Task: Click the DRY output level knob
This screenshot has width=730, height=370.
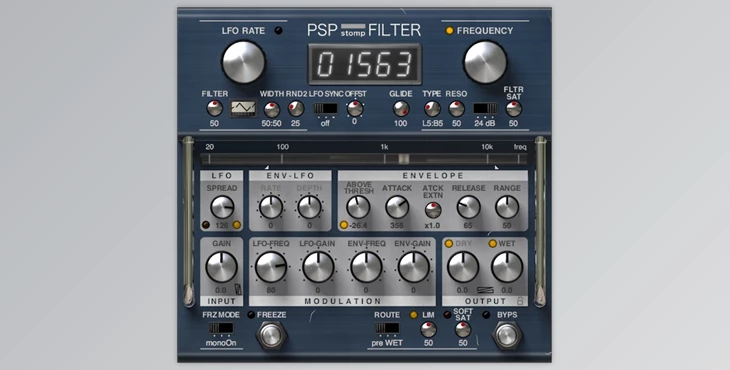Action: coord(463,267)
